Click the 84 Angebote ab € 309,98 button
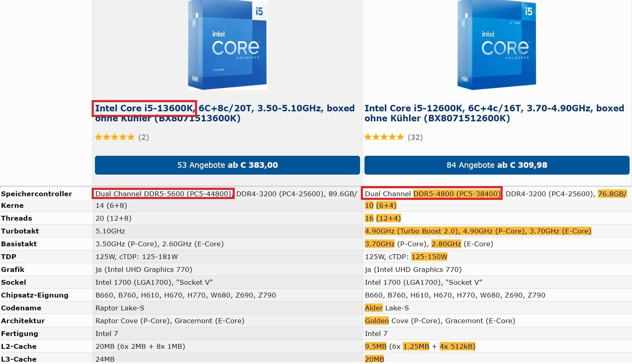Image resolution: width=632 pixels, height=364 pixels. 497,165
